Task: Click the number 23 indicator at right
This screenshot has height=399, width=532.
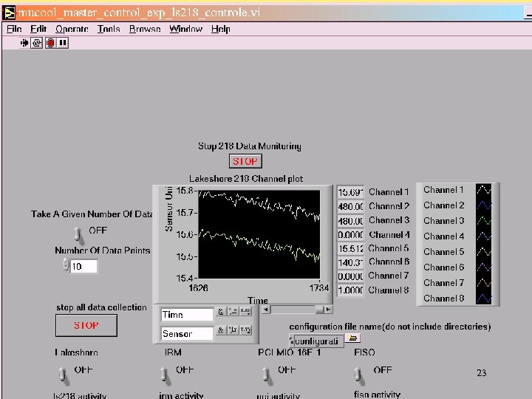Action: coord(482,373)
